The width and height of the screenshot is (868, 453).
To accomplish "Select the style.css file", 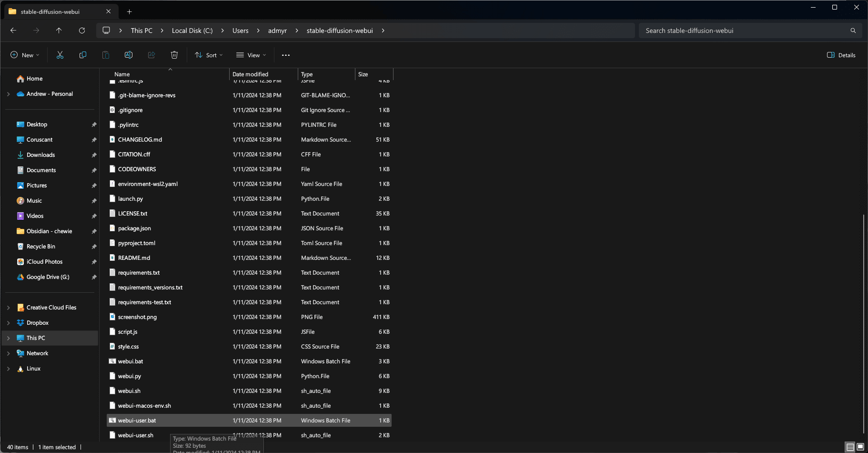I will [249, 347].
